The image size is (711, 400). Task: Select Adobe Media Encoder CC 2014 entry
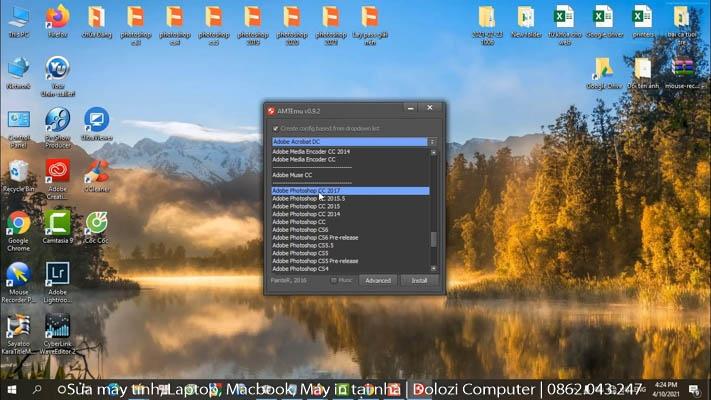[311, 151]
